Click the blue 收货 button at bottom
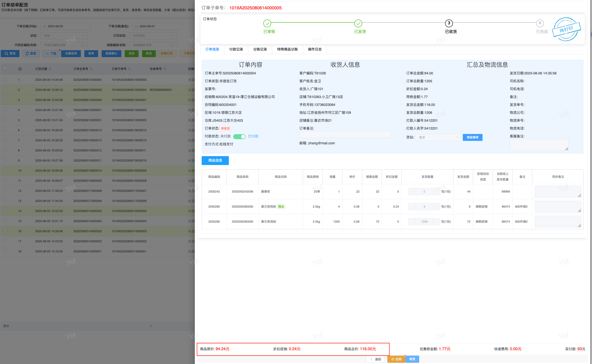This screenshot has height=364, width=592. tap(412, 359)
